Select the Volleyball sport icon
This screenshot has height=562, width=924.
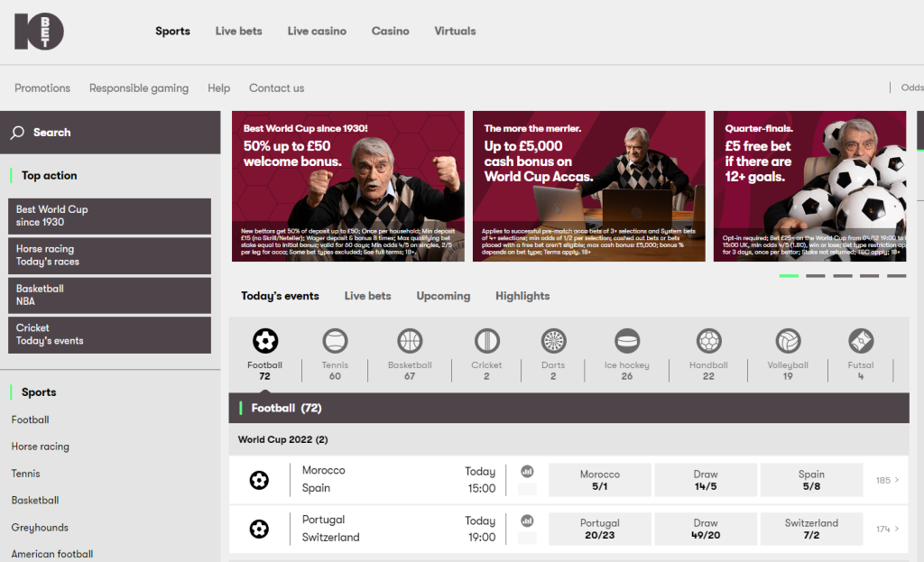788,340
